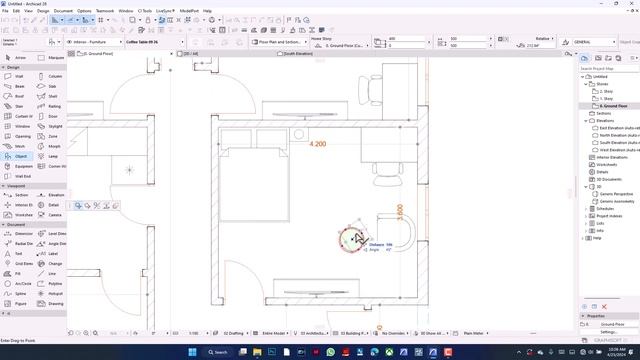This screenshot has width=640, height=360.
Task: Open the Window menu
Action: pos(126,11)
